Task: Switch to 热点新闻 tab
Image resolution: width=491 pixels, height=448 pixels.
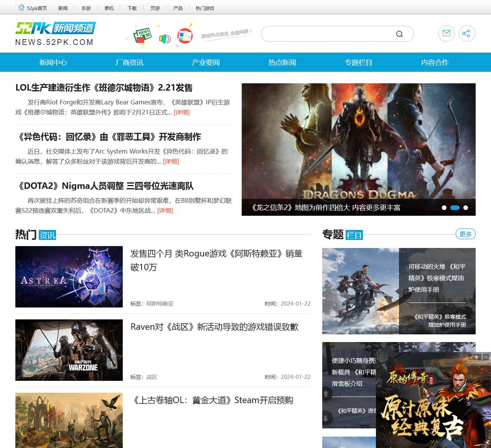Action: pos(282,62)
